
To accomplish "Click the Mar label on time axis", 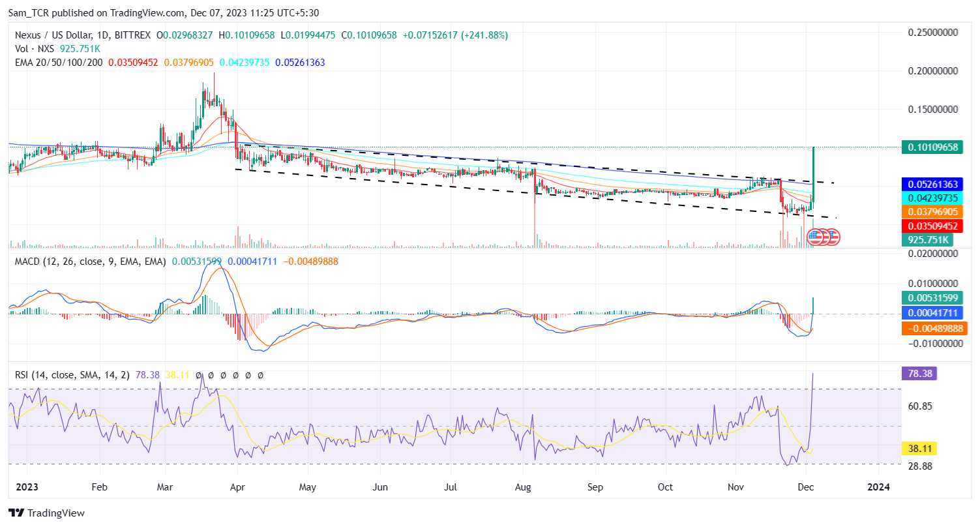I will (166, 487).
